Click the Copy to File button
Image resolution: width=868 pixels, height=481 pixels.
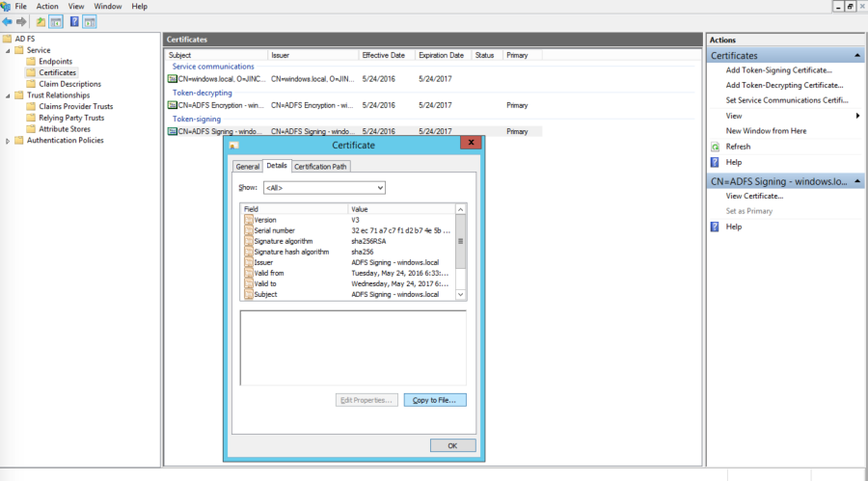(434, 399)
